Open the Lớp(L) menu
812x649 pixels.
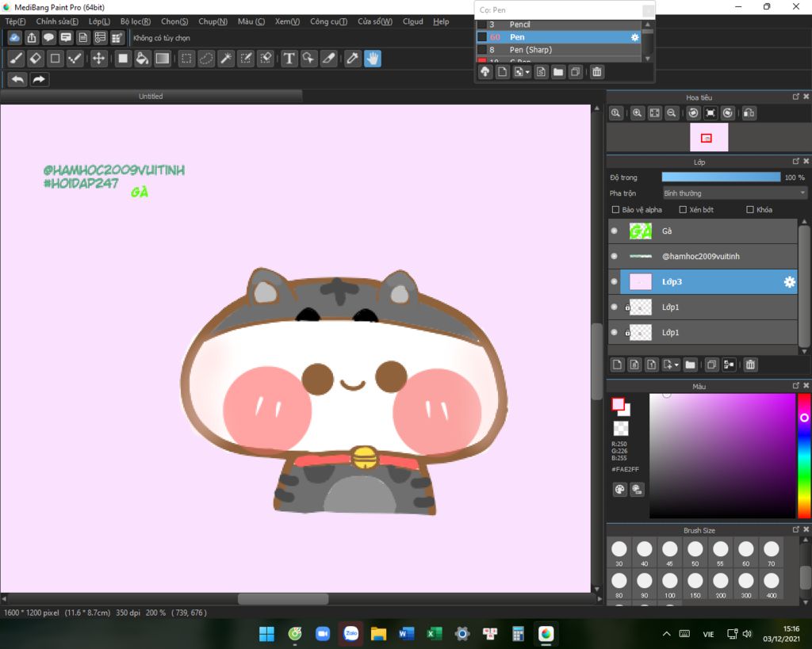99,21
